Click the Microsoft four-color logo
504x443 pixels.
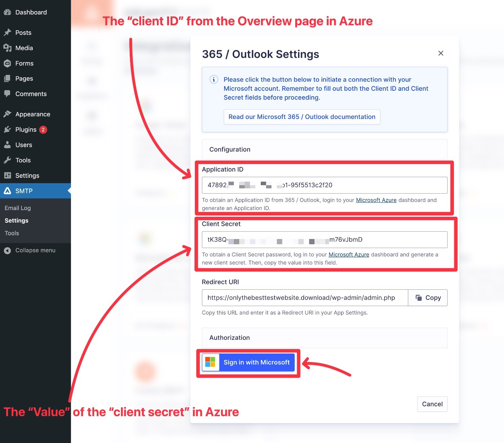point(210,362)
